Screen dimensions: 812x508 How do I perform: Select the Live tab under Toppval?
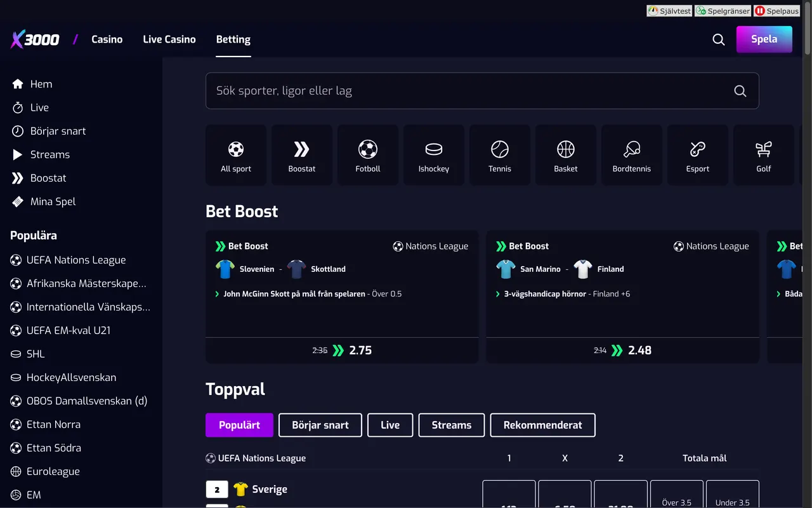(390, 425)
